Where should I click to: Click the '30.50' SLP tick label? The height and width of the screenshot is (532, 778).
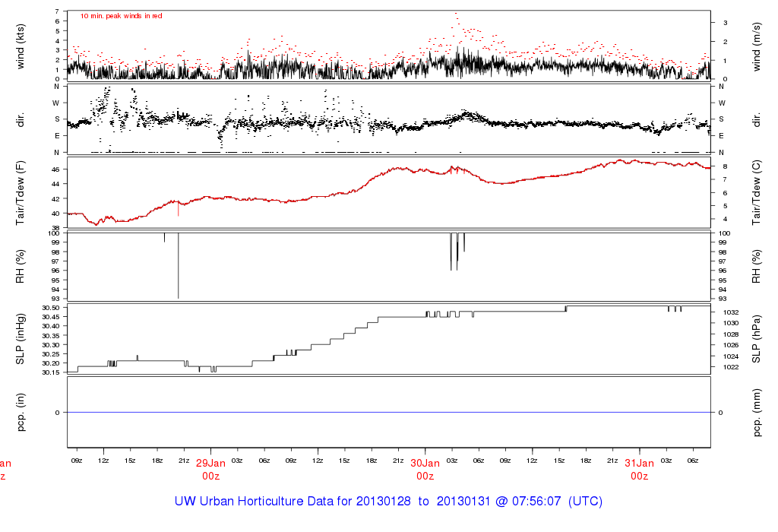[51, 308]
